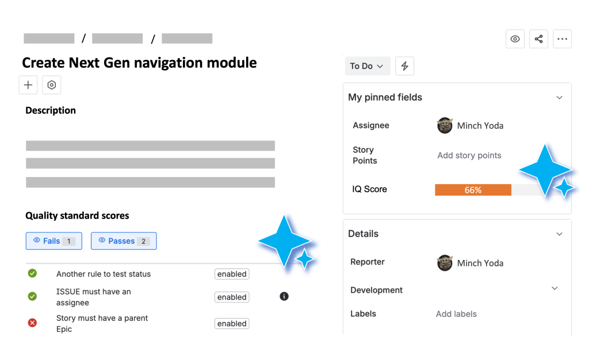Click the plus icon below the title

pos(28,85)
